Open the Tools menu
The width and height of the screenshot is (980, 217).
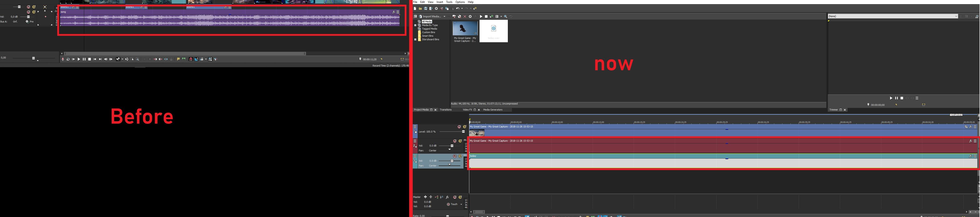click(449, 2)
